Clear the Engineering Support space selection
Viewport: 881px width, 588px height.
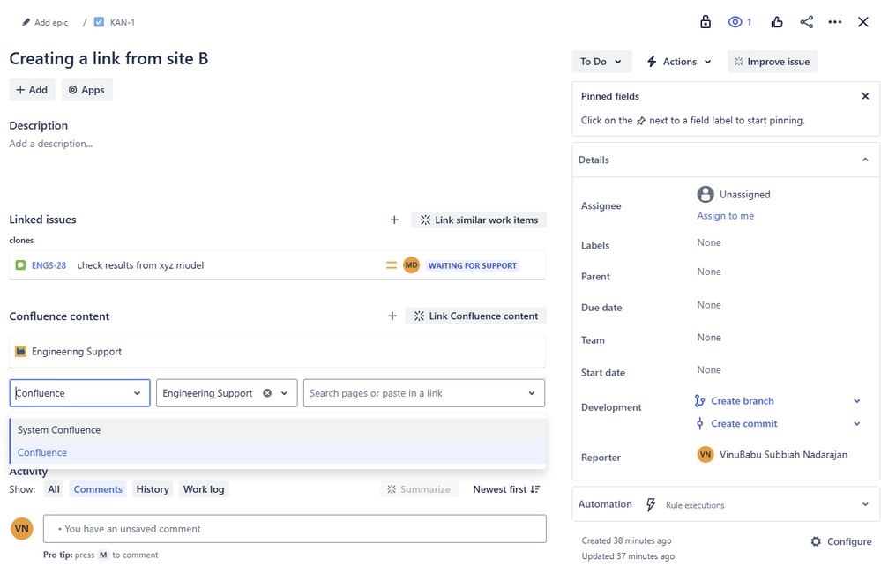(267, 393)
